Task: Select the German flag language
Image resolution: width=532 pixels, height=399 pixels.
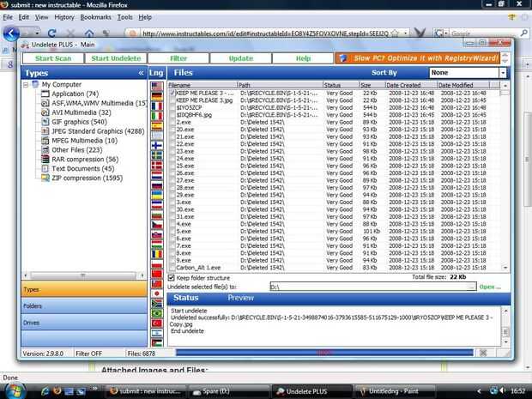Action: pyautogui.click(x=157, y=97)
